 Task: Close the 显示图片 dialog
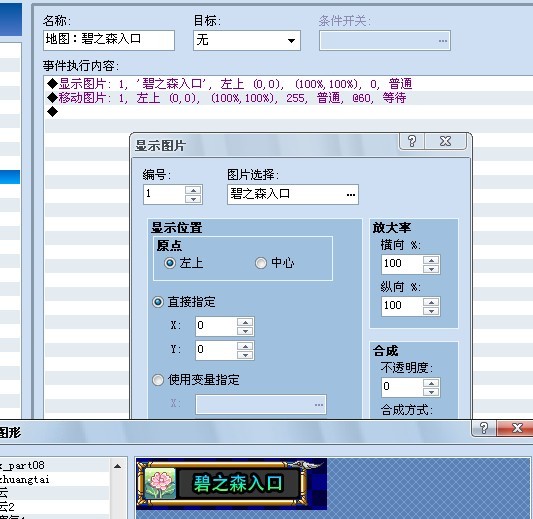pyautogui.click(x=445, y=141)
